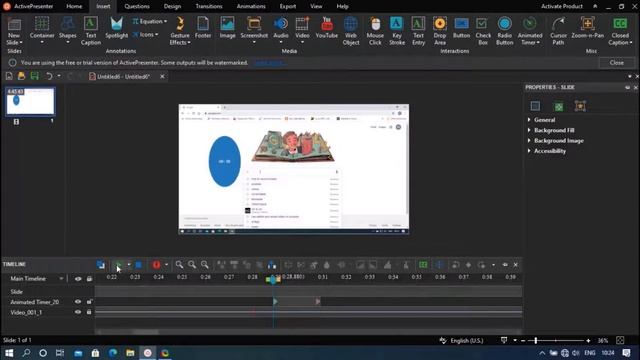Follow the link in the trial notice
The height and width of the screenshot is (360, 640).
(x=269, y=63)
